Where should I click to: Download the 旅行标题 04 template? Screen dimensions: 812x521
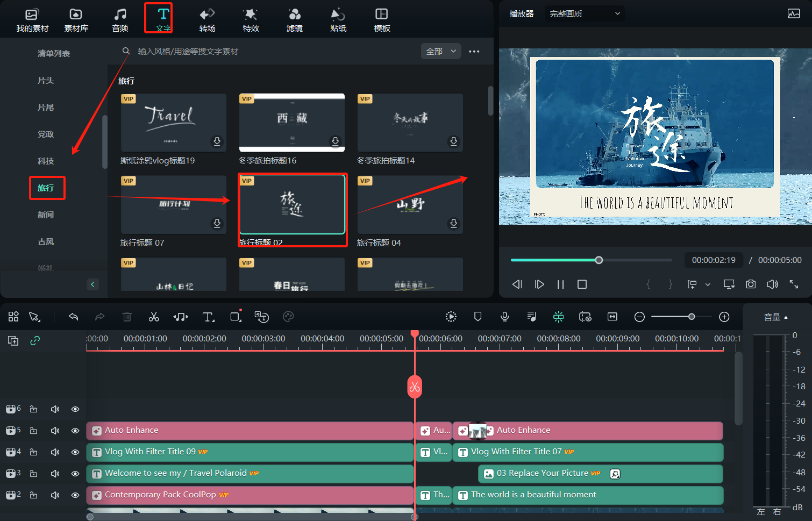pos(453,223)
